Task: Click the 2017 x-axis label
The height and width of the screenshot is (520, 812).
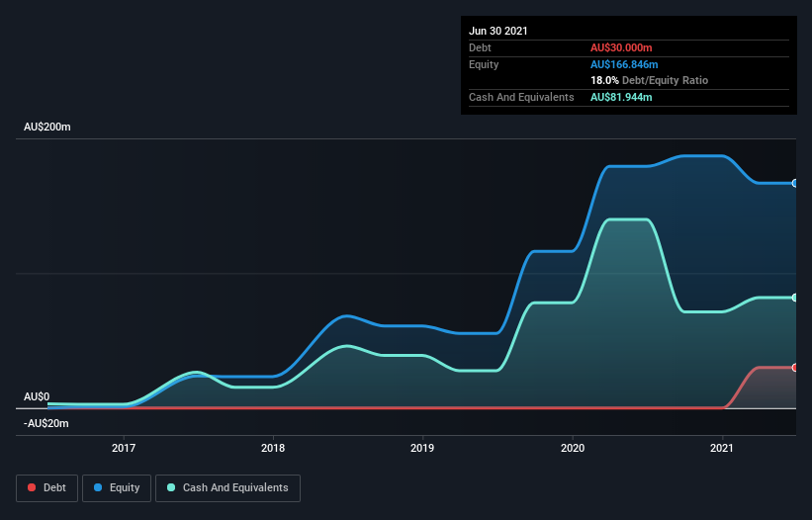Action: (124, 448)
